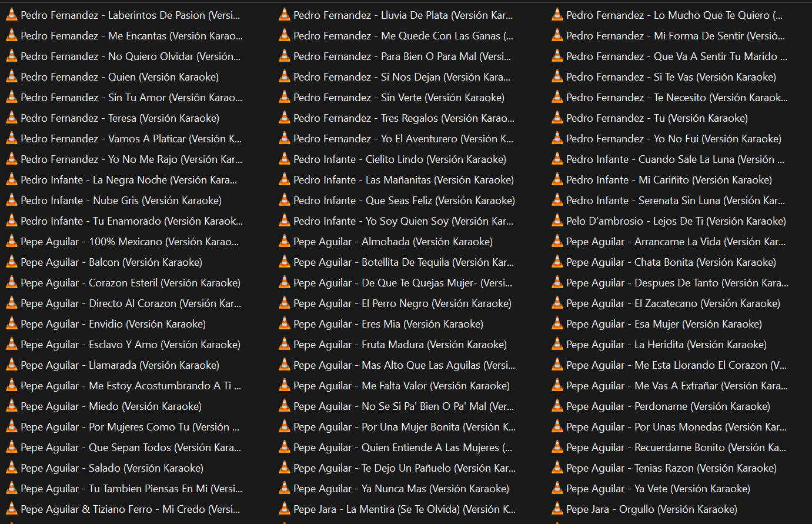This screenshot has width=812, height=524.
Task: Click VLC icon beside Pedro Fernandez - Laberintos De Pasion
Action: [x=11, y=15]
